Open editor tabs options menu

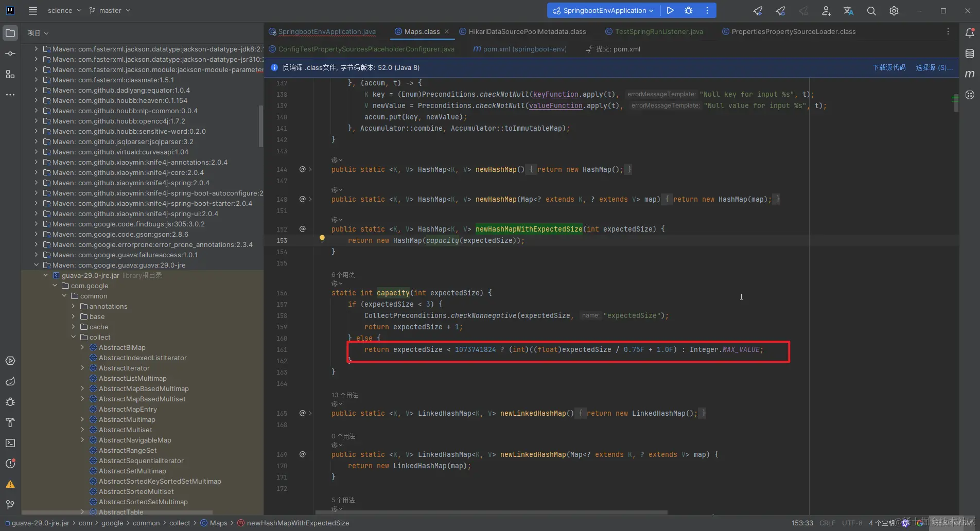tap(948, 31)
